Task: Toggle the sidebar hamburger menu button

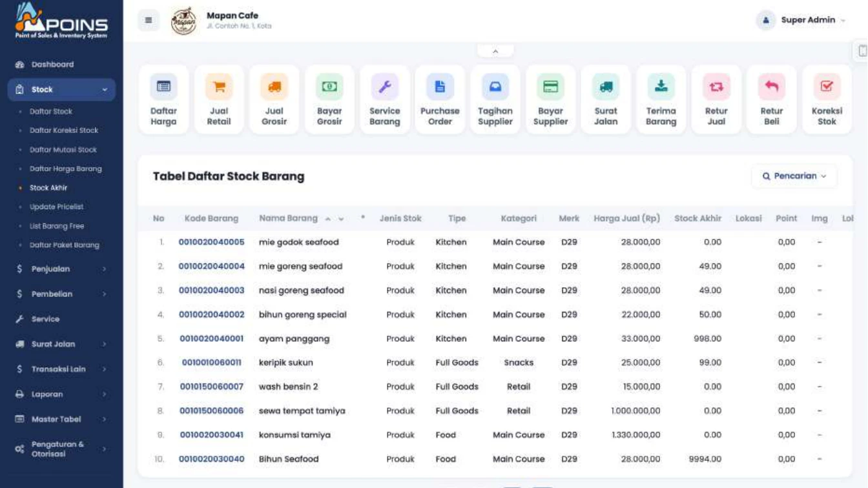Action: 149,20
